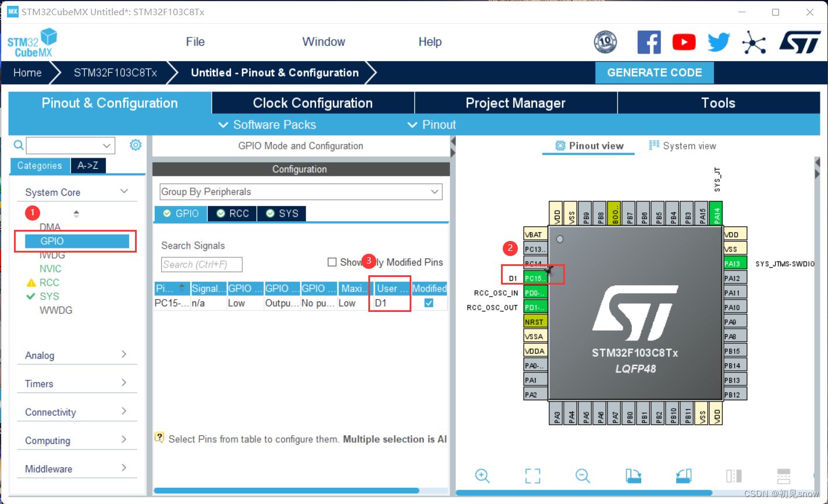Switch to the A->Z listing tab
828x504 pixels.
click(88, 166)
